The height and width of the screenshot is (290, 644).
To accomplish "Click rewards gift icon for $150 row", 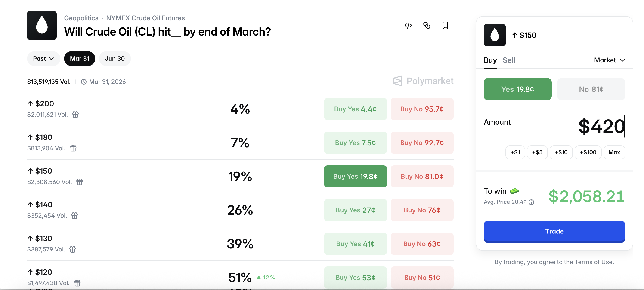I will click(x=80, y=182).
